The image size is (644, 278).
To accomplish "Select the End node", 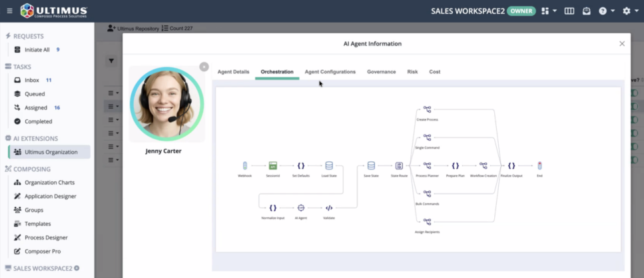I will (x=539, y=166).
